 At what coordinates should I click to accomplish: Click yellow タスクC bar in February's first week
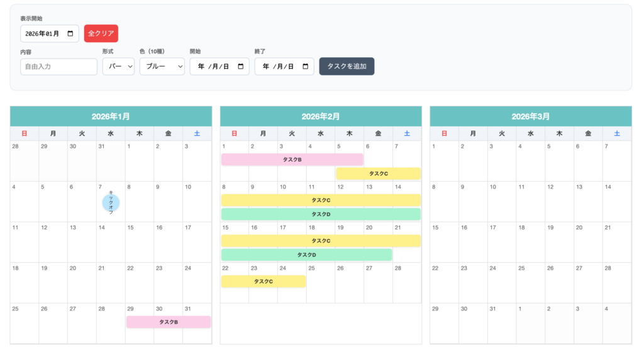(378, 173)
